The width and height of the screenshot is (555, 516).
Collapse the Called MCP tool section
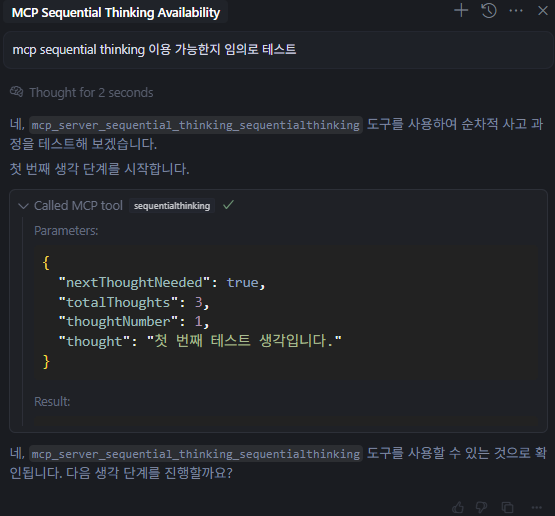[23, 206]
